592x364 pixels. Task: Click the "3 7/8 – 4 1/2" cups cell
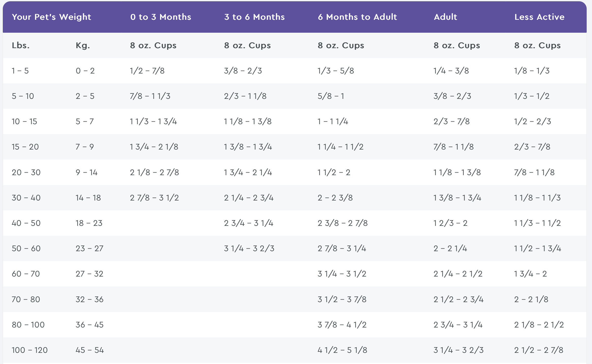coord(342,325)
